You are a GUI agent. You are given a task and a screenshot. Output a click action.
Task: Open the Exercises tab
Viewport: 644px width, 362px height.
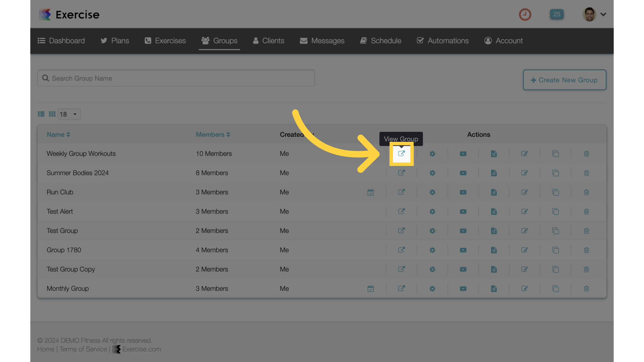[x=165, y=41]
